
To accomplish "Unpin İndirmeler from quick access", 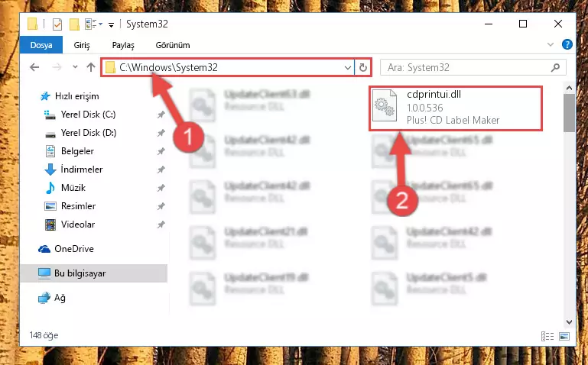I will point(161,170).
